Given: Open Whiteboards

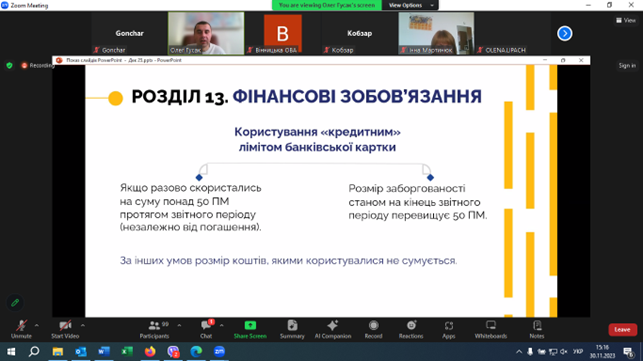Looking at the screenshot, I should pos(491,329).
